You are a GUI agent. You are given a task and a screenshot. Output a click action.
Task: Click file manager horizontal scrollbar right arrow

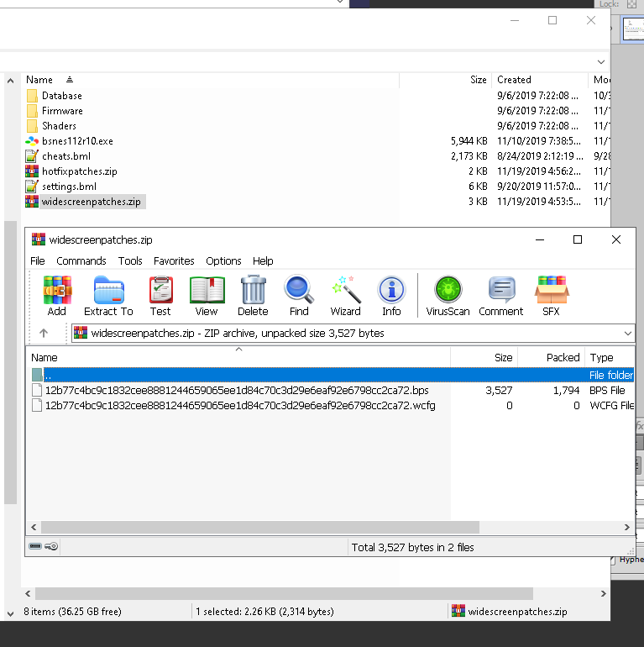[603, 593]
